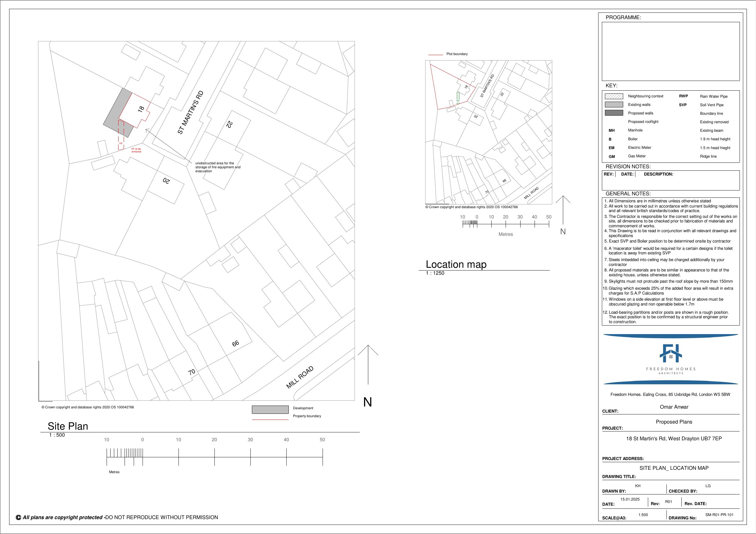Click the MILL ROAD label on Site Plan
Screen dimensions: 756x534
coord(300,377)
